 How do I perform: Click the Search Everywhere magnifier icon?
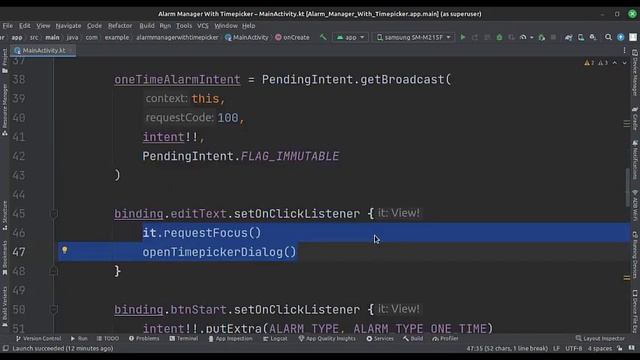[608, 37]
